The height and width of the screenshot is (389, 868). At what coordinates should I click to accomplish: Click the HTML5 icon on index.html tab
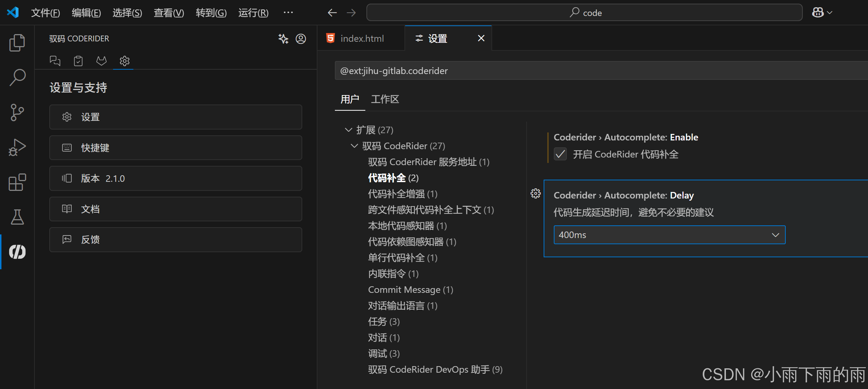point(331,38)
